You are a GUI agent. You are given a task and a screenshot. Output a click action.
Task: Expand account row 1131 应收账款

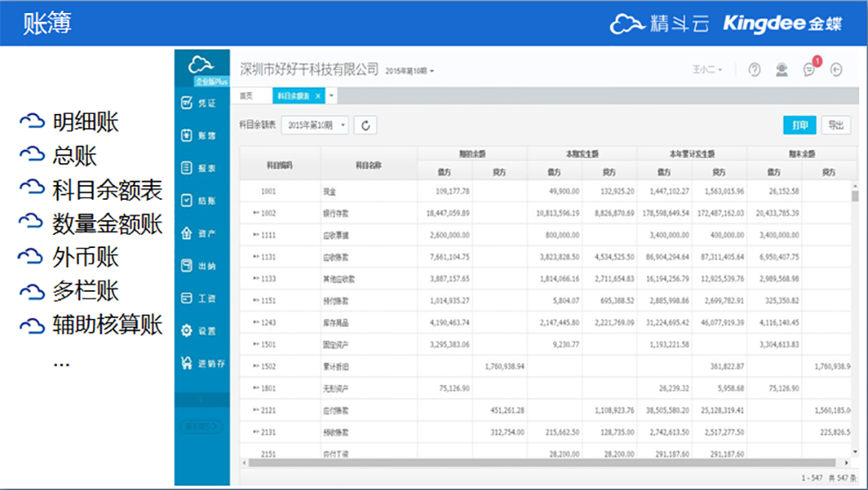click(256, 257)
